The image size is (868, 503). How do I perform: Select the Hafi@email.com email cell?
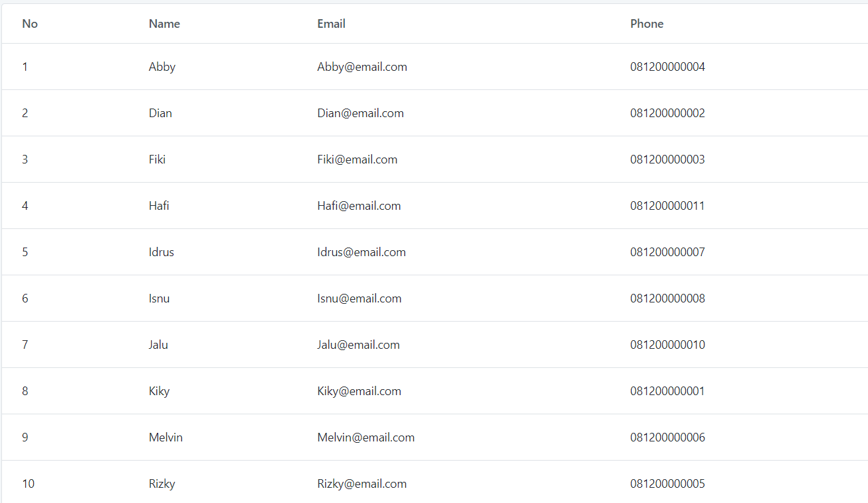tap(359, 206)
